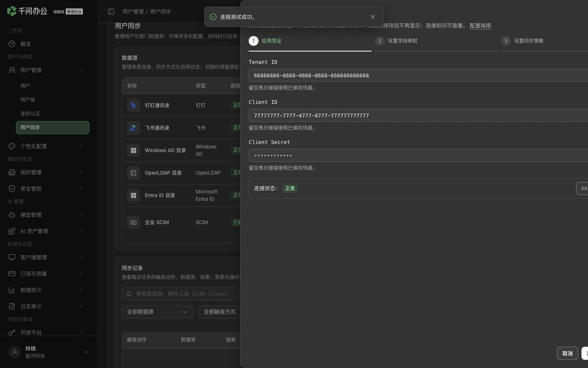The image size is (588, 368).
Task: Dismiss the 连接测试成功 notification
Action: [373, 17]
